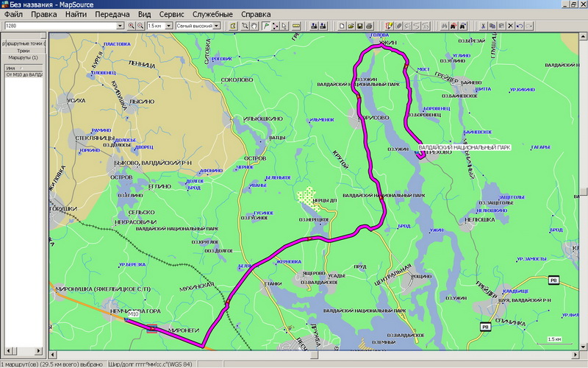Click the zoom out magnifier icon
This screenshot has width=588, height=368.
(140, 26)
